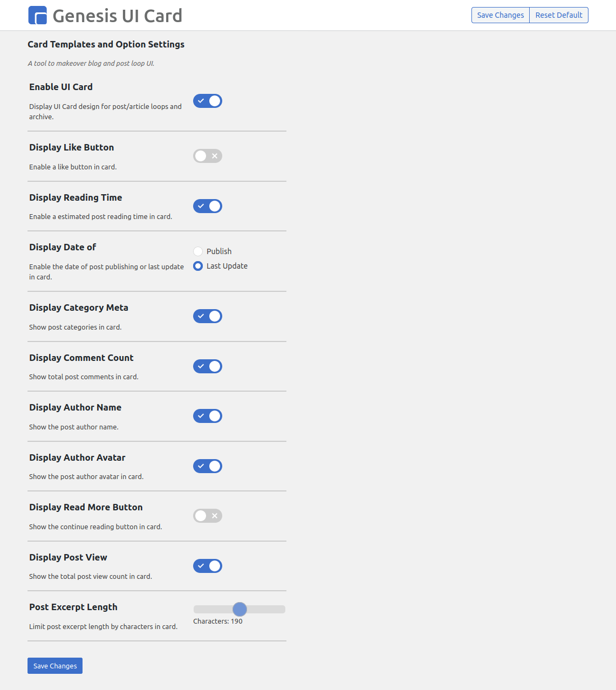Click the Genesis UI Card logo icon

38,16
